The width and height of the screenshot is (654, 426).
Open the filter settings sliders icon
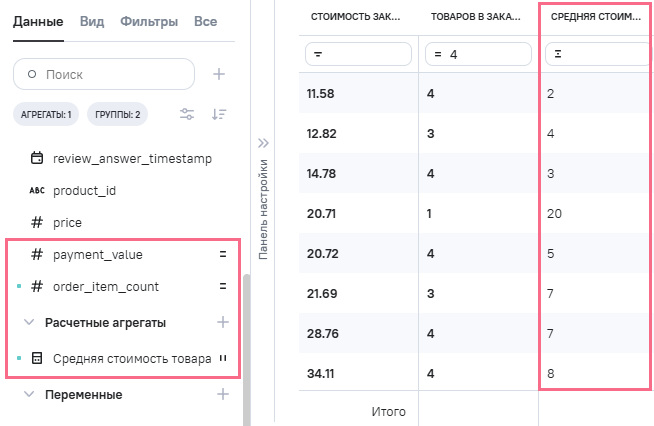187,114
